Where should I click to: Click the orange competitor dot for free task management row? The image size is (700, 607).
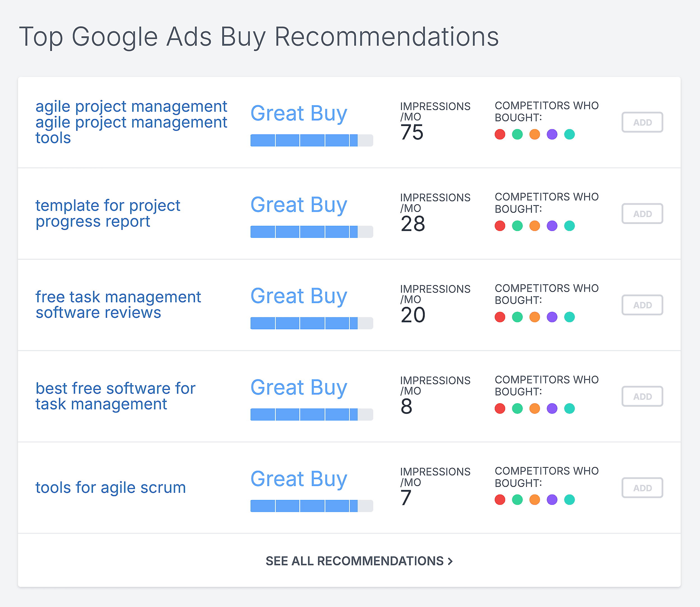pos(535,317)
